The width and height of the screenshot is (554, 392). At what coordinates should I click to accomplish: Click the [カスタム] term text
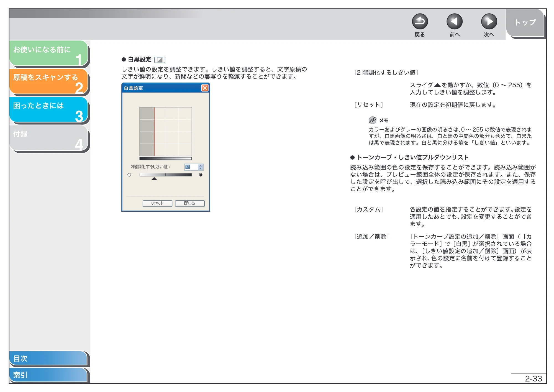tap(369, 209)
